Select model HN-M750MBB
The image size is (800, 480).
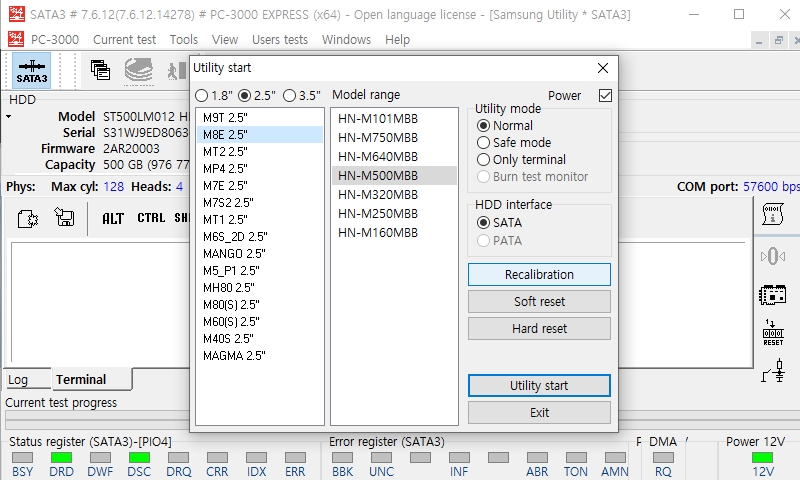(394, 138)
